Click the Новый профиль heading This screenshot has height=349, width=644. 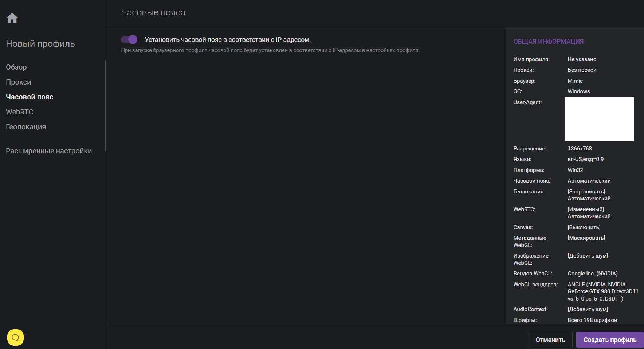click(x=40, y=44)
